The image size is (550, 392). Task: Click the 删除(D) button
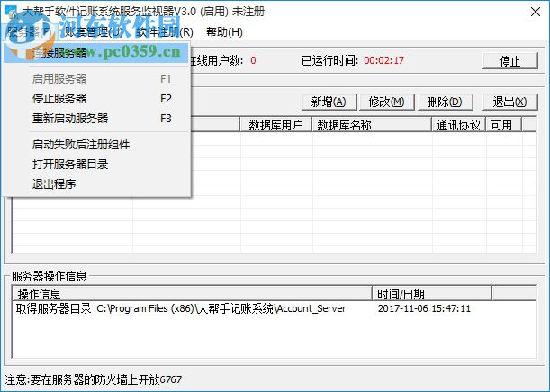445,102
